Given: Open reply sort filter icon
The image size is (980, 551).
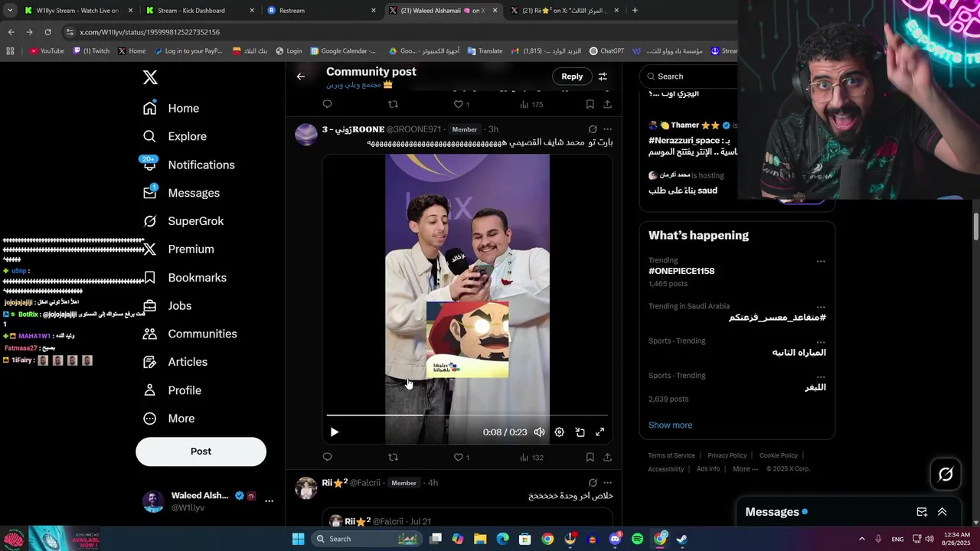Looking at the screenshot, I should pos(603,77).
